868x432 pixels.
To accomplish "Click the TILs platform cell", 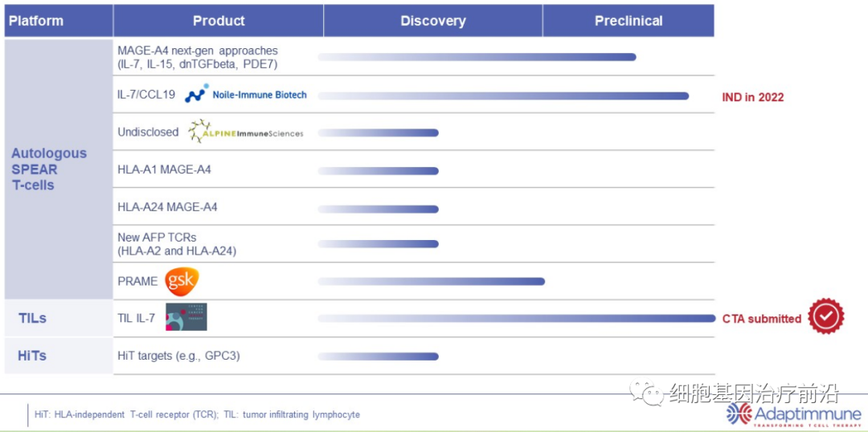I will [32, 318].
